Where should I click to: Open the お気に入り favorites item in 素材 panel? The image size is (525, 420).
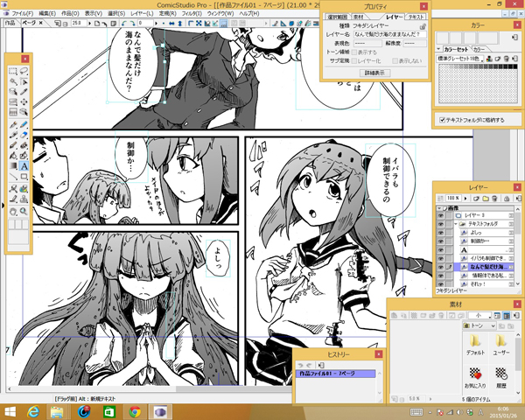click(x=475, y=378)
